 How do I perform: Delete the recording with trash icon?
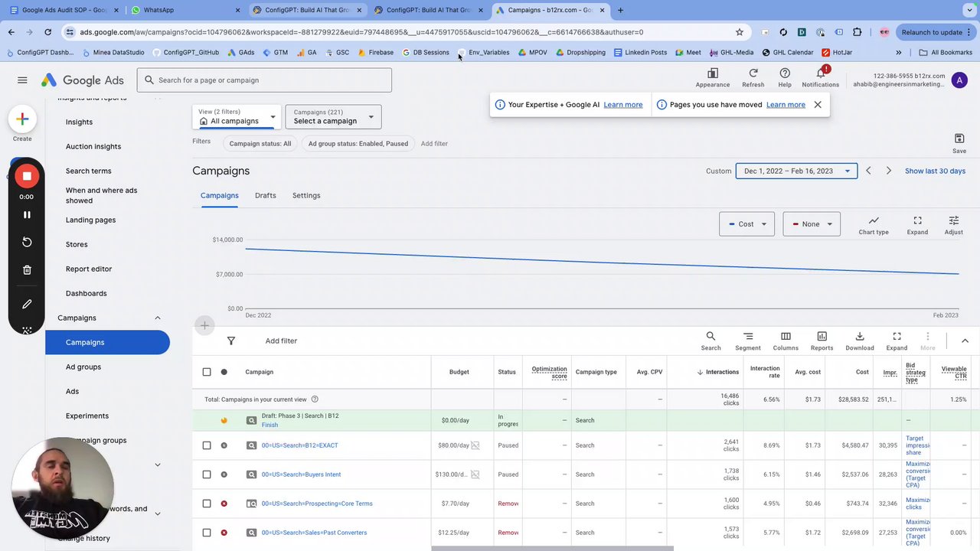pyautogui.click(x=27, y=269)
